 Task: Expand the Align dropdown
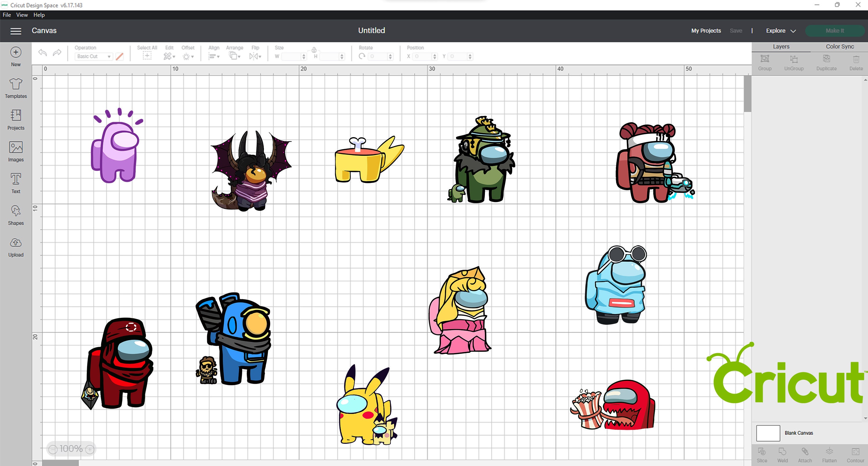214,56
